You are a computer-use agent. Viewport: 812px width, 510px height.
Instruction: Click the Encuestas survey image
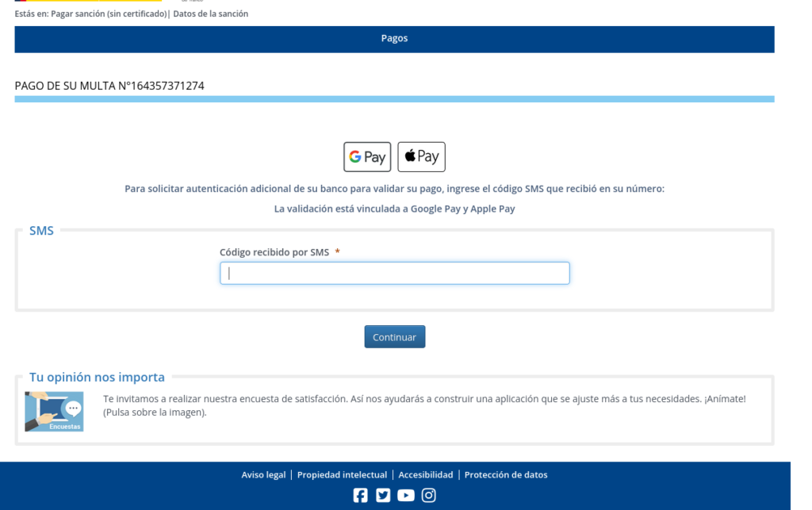pyautogui.click(x=54, y=412)
